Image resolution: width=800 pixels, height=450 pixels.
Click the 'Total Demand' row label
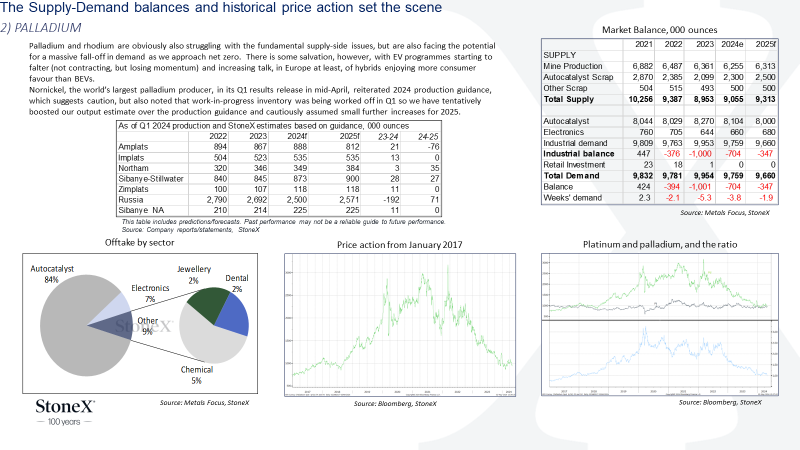click(x=571, y=176)
